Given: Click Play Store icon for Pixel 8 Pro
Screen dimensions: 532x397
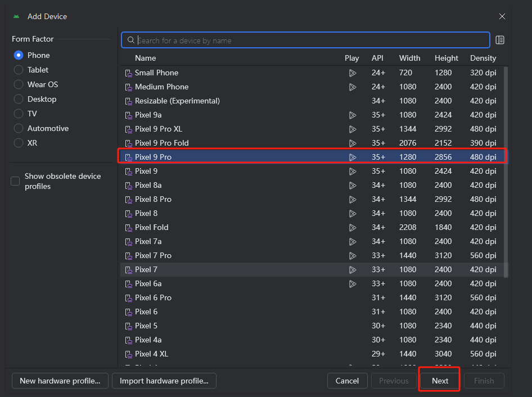Looking at the screenshot, I should 353,200.
